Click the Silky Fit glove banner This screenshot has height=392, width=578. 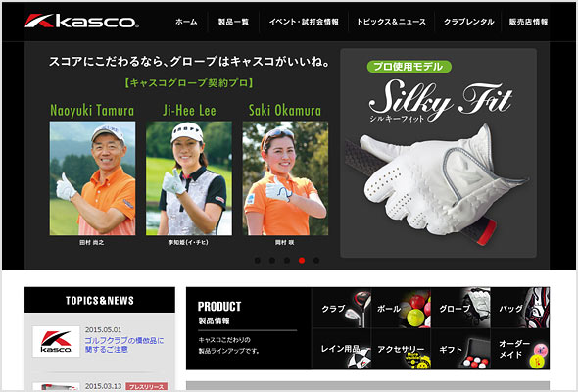(x=438, y=153)
